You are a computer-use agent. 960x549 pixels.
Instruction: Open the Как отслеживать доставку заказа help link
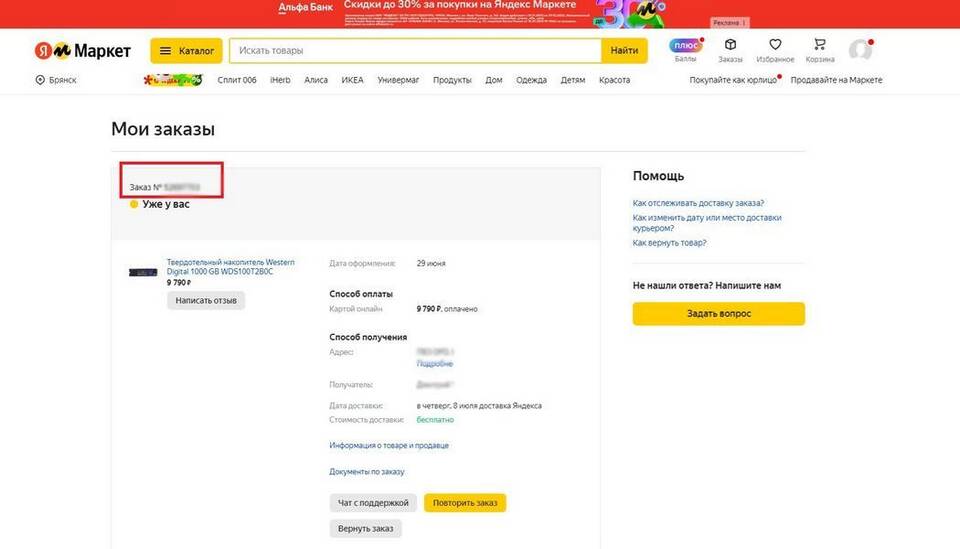[698, 203]
